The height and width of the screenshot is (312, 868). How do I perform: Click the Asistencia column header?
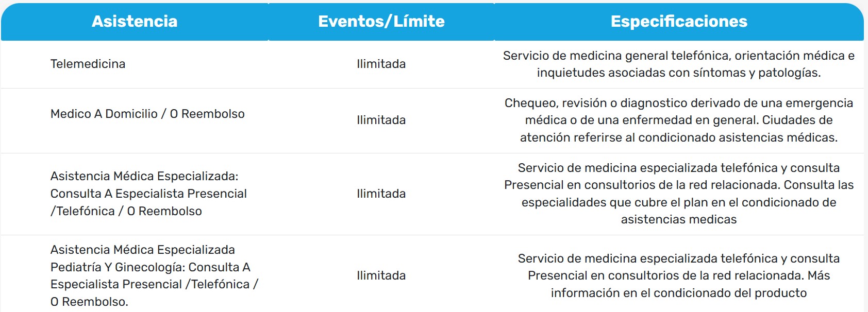pyautogui.click(x=135, y=21)
